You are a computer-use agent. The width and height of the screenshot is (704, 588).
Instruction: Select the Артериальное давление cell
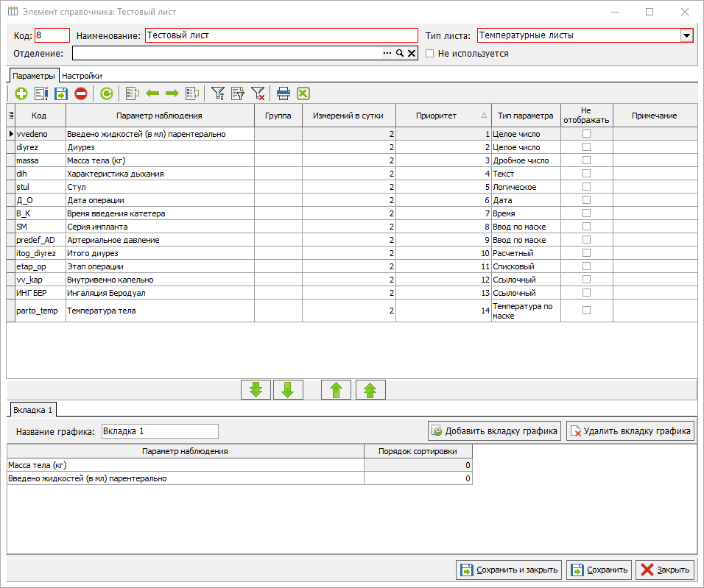[160, 240]
